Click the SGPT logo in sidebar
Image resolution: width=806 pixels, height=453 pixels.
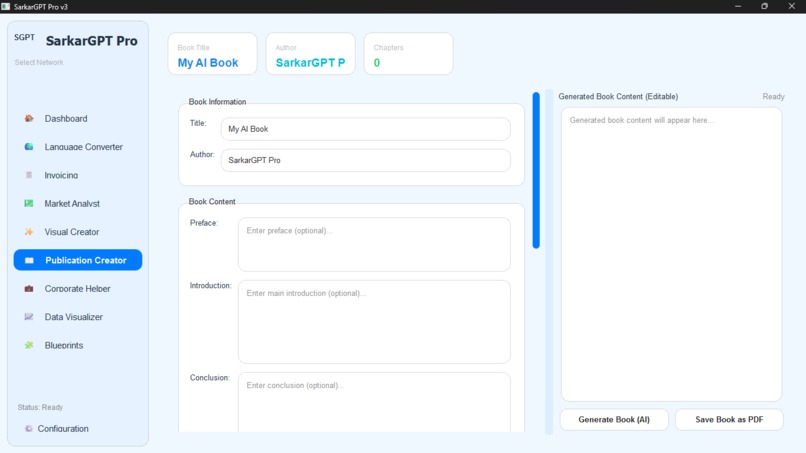point(25,38)
